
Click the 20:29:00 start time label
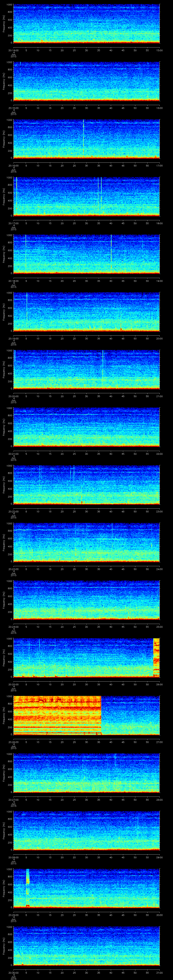[13, 915]
